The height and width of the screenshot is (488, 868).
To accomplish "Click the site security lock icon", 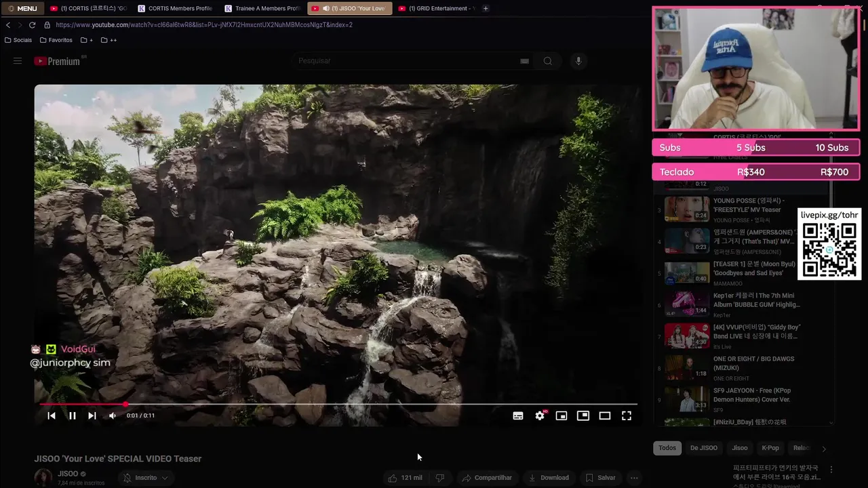I will pyautogui.click(x=47, y=25).
